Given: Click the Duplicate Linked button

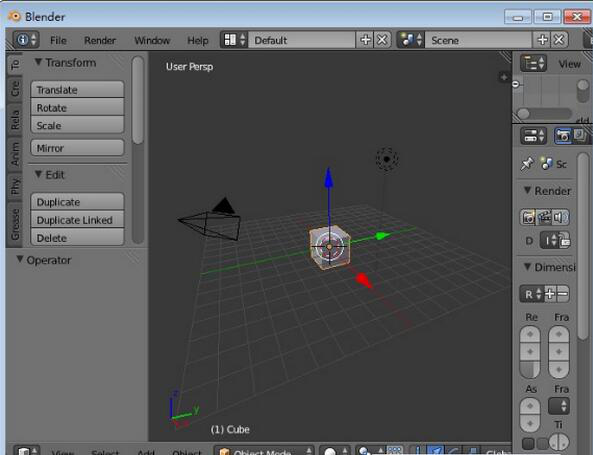Looking at the screenshot, I should (77, 220).
